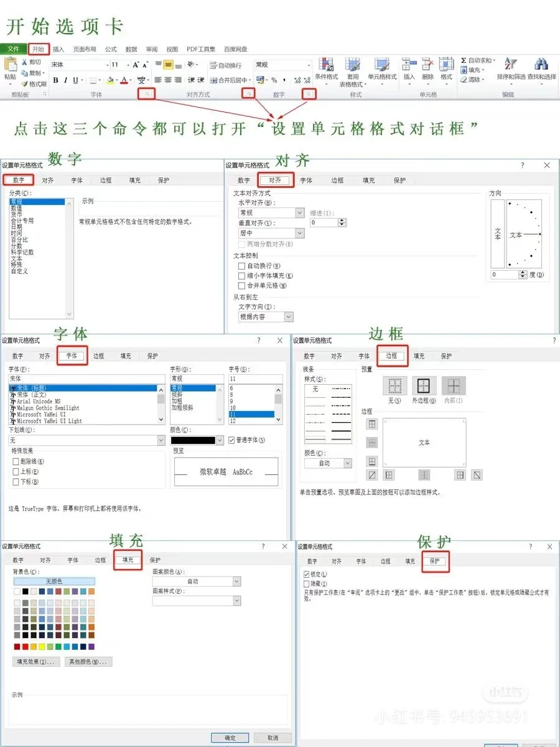
Task: Click the Delete cells (删除) icon
Action: [427, 64]
